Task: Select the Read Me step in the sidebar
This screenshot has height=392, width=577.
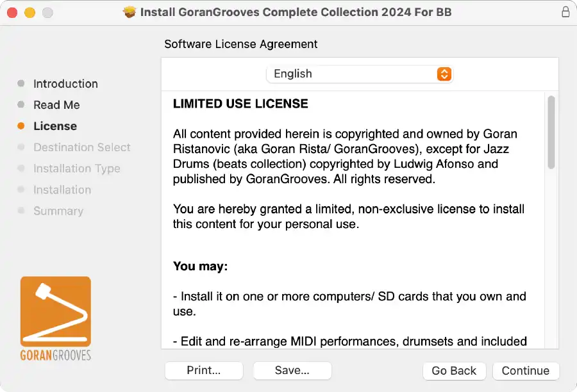Action: pos(56,105)
